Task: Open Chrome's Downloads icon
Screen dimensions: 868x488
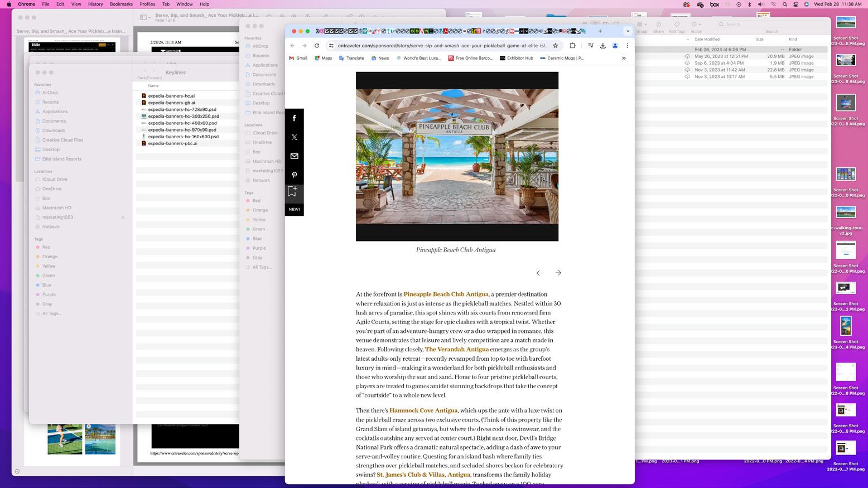Action: pos(603,46)
